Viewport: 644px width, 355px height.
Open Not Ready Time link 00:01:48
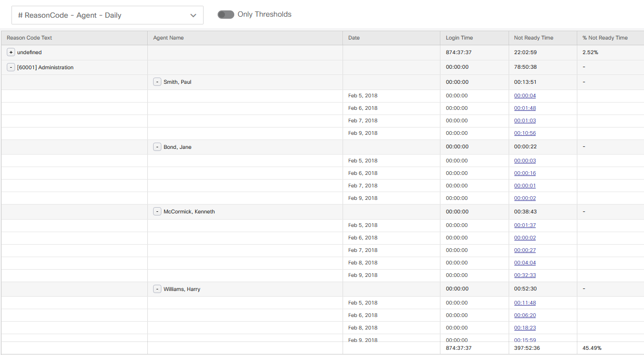tap(525, 108)
